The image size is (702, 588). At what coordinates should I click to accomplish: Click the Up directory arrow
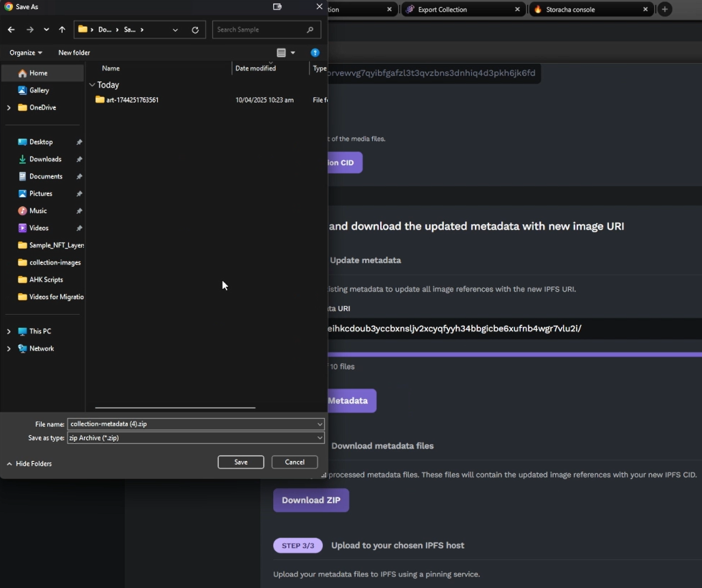(x=62, y=30)
